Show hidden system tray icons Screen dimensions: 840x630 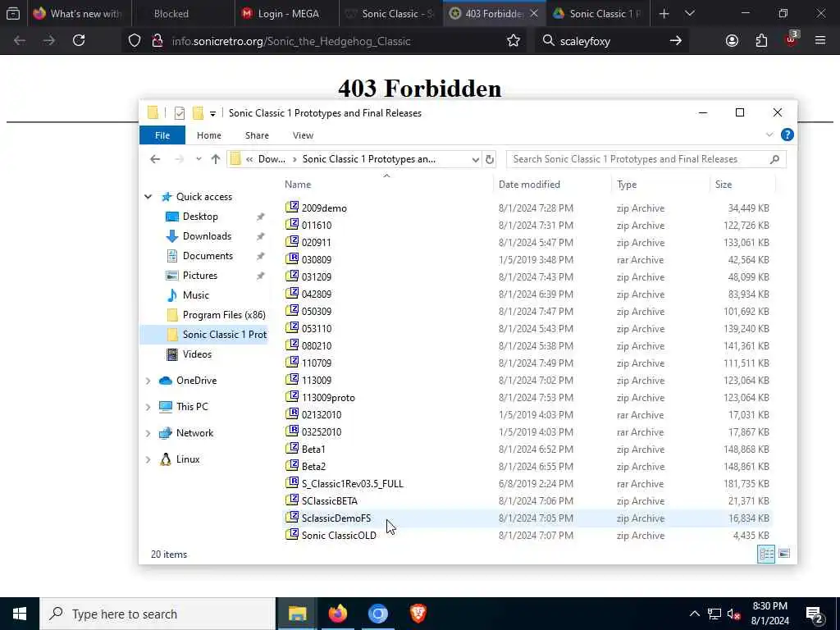[694, 614]
